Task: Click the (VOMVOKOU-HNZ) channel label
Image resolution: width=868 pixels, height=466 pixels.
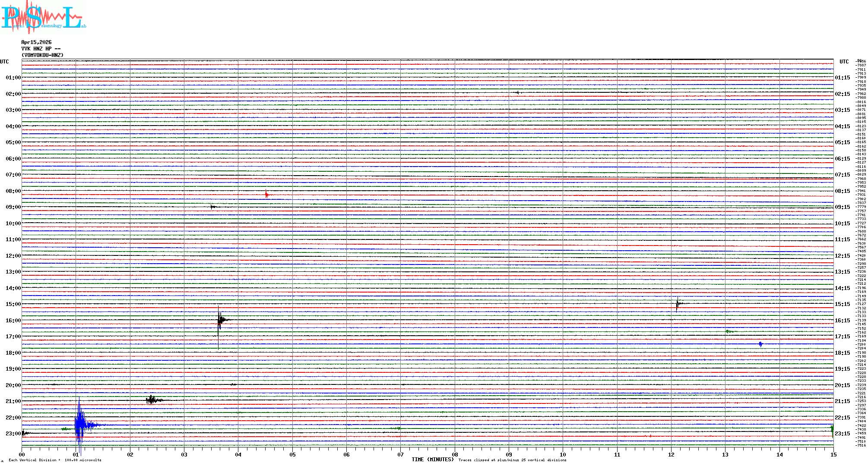Action: click(x=42, y=55)
